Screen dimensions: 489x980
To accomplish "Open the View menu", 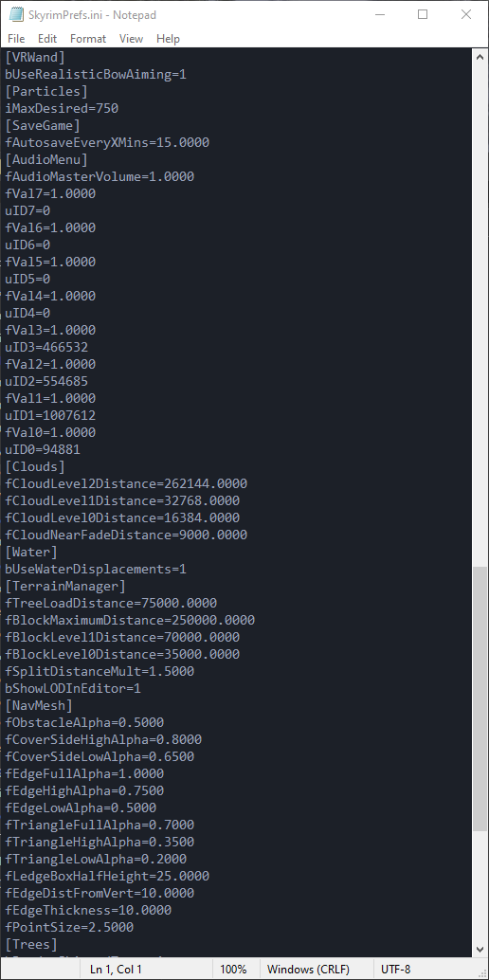I will point(132,39).
